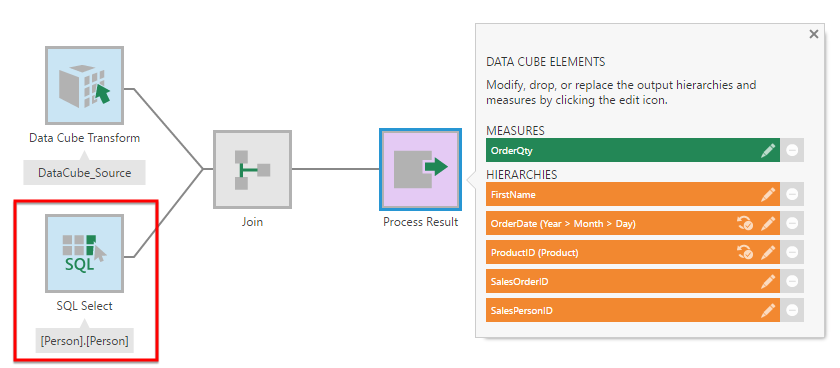Drop the OrderQty measure using minus button
Screen dimensions: 840x368
click(x=792, y=151)
